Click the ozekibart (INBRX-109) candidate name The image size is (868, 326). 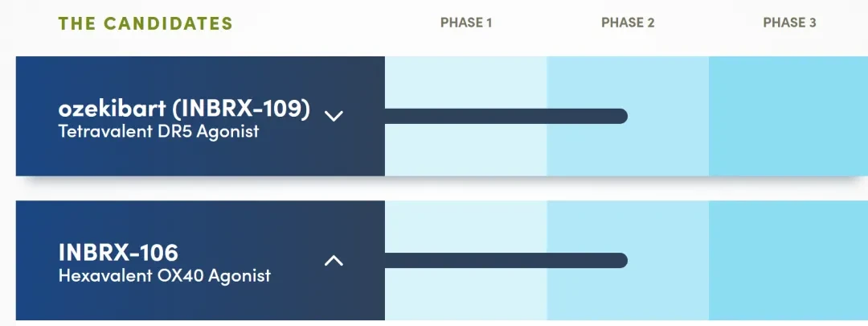pos(184,109)
